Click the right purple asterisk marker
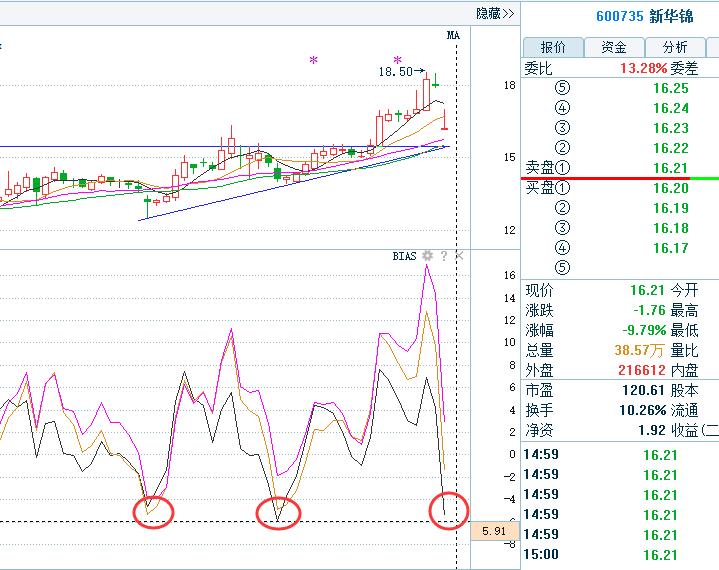The image size is (719, 570). tap(397, 61)
